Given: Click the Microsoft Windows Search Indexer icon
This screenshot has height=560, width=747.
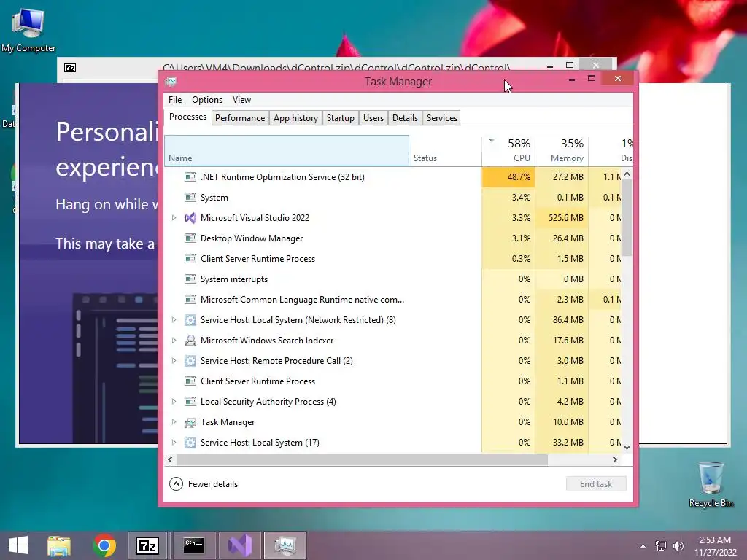Looking at the screenshot, I should pyautogui.click(x=190, y=341).
